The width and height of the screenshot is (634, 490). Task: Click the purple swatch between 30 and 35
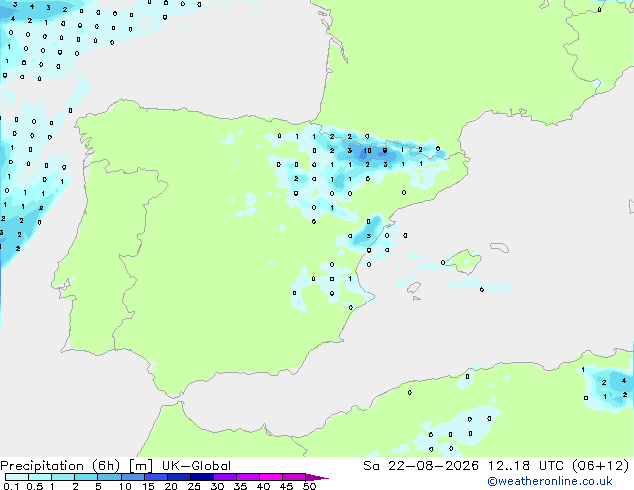[x=225, y=477]
